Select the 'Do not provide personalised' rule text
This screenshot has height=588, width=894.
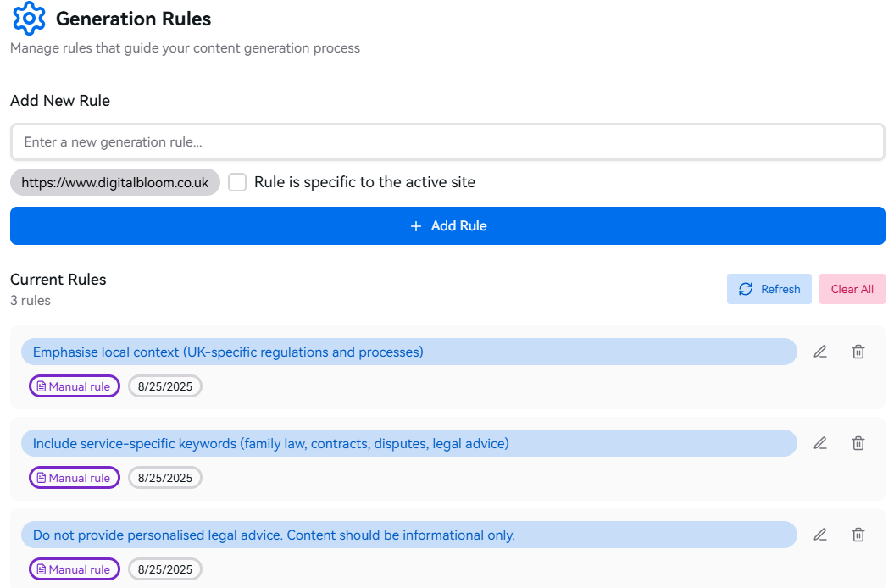coord(274,535)
